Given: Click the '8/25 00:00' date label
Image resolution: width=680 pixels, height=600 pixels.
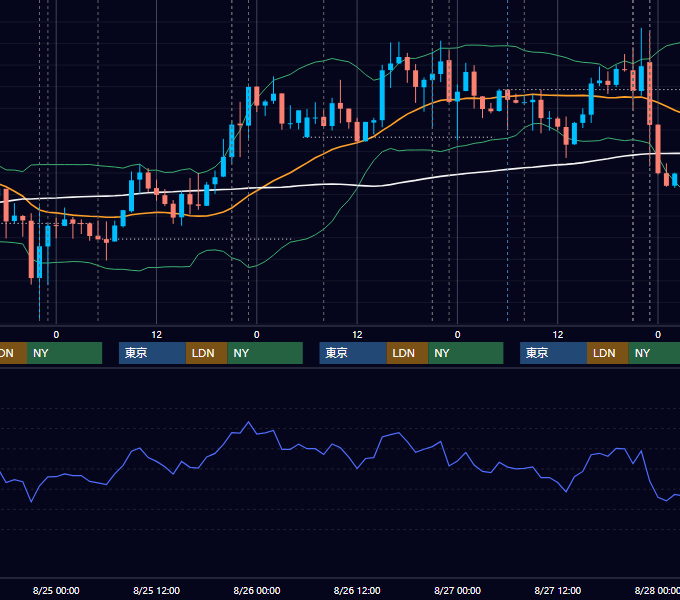Looking at the screenshot, I should click(56, 590).
